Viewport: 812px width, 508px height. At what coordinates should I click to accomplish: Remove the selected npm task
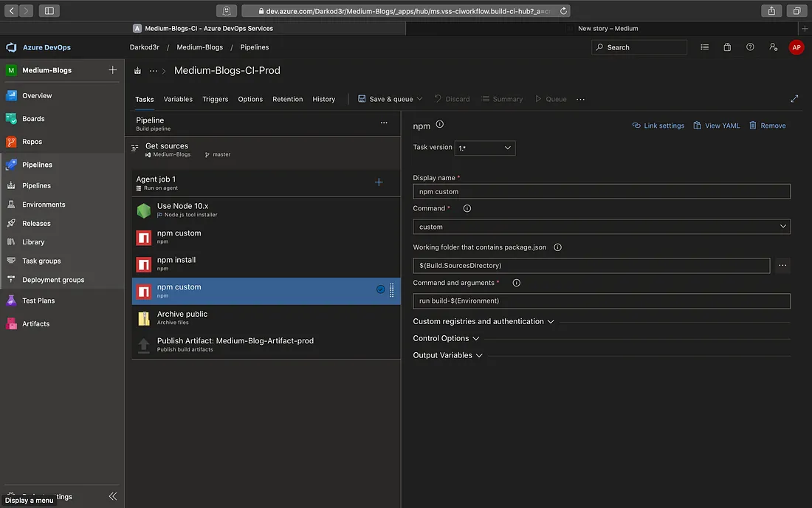[767, 126]
